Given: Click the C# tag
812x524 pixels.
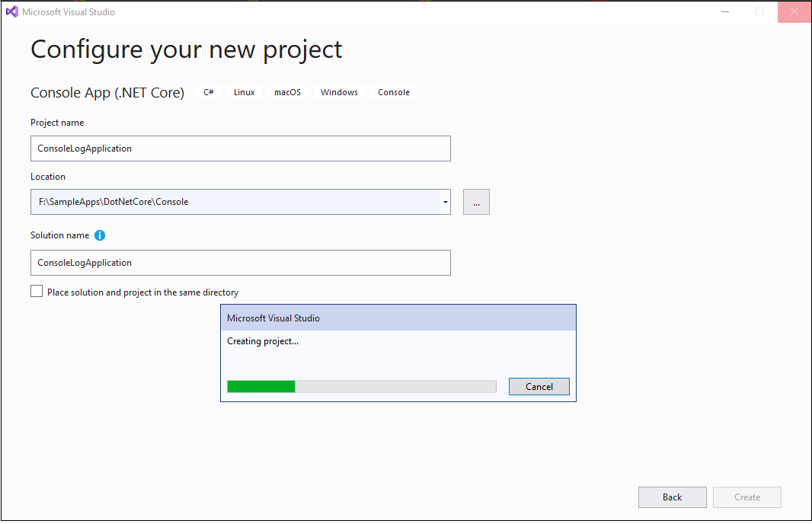Looking at the screenshot, I should point(209,92).
